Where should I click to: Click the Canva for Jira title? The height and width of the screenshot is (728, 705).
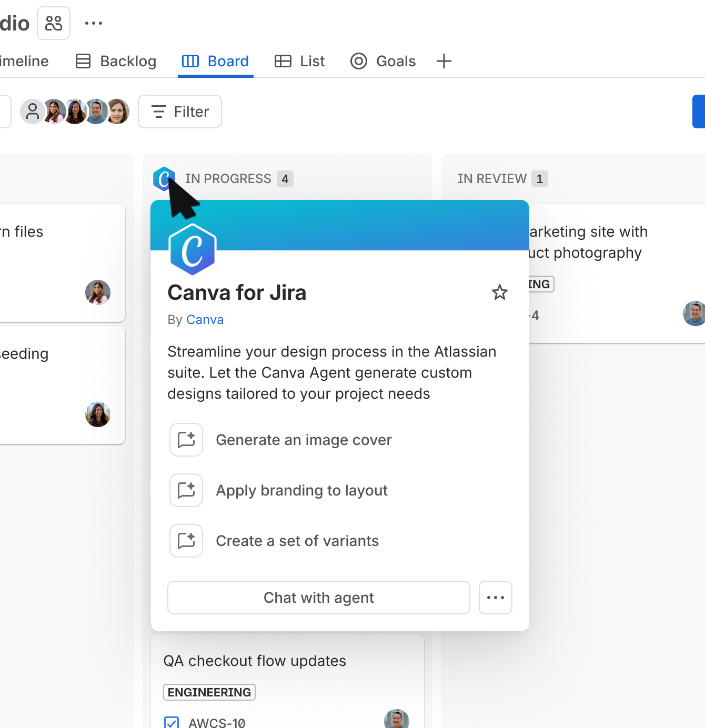(x=237, y=292)
